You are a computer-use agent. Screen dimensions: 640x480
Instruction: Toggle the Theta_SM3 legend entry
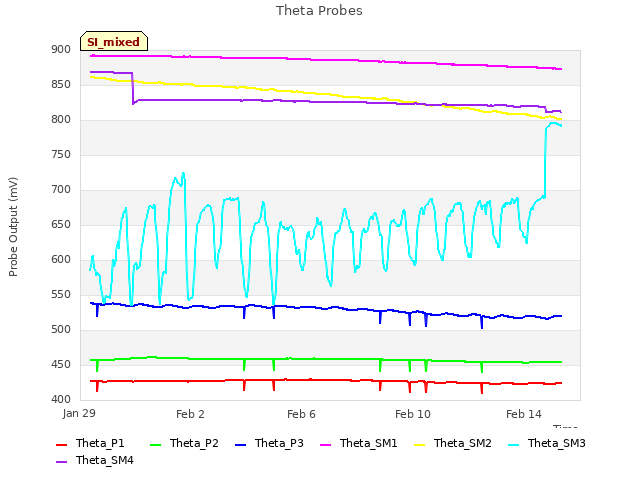(x=547, y=443)
